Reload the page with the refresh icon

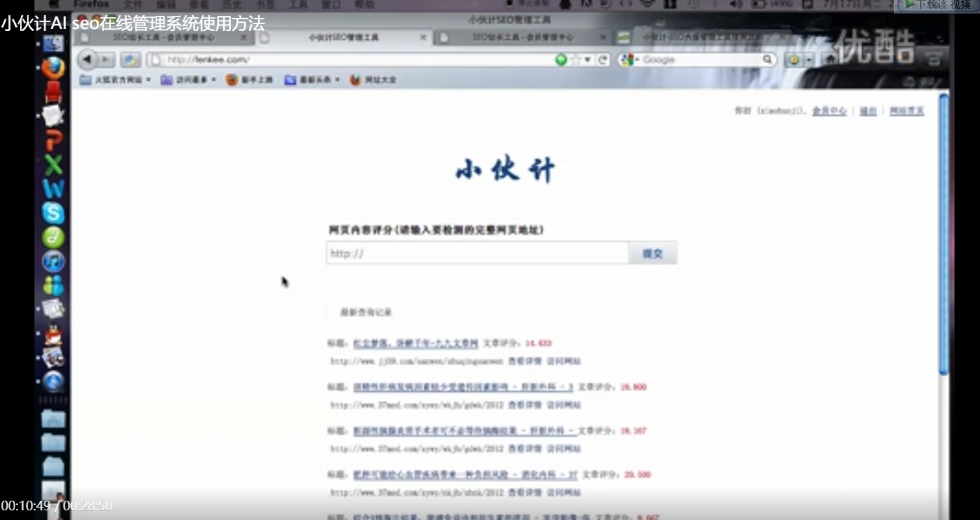coord(603,60)
